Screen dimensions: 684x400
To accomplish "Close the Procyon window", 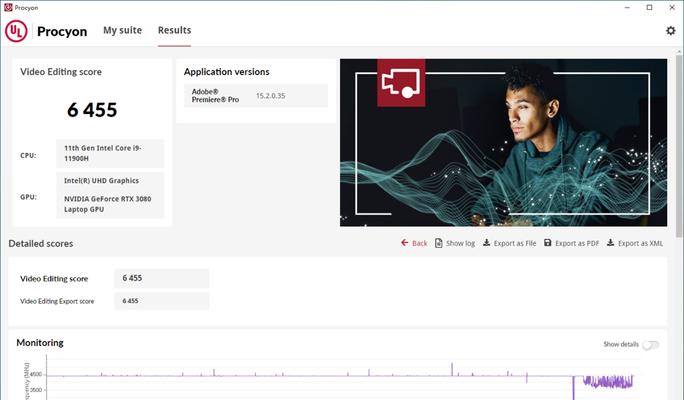I will point(672,7).
